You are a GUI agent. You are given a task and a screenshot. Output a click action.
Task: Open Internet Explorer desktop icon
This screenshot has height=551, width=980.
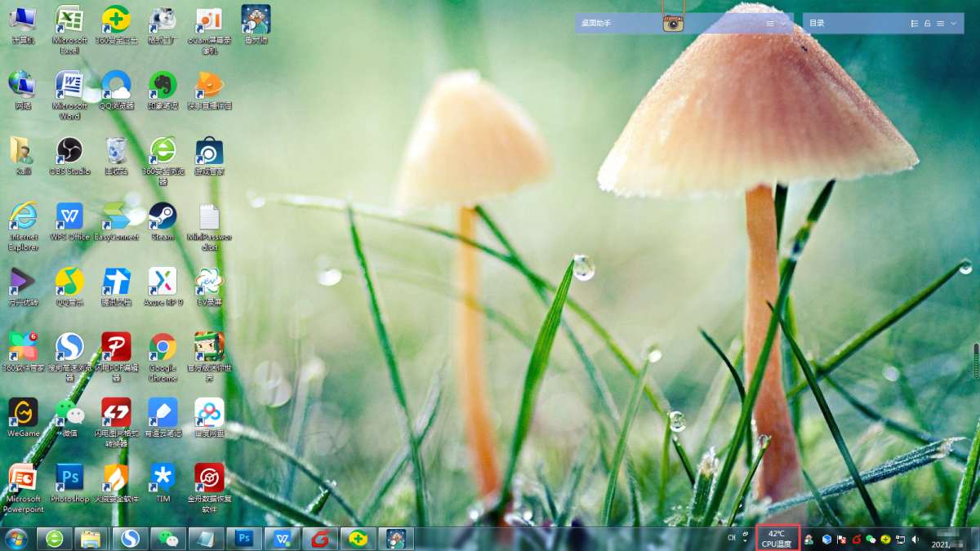point(23,226)
